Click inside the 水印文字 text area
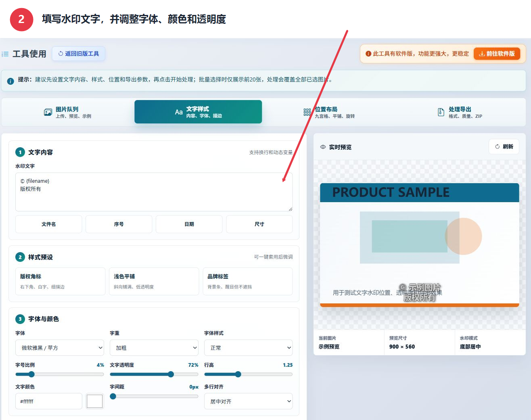This screenshot has height=420, width=531. click(154, 192)
